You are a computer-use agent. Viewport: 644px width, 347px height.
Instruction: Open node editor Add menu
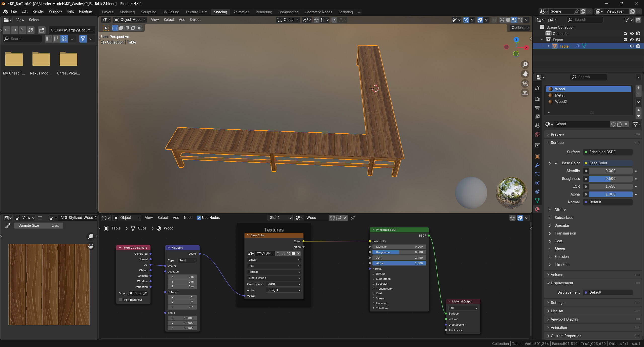[176, 218]
